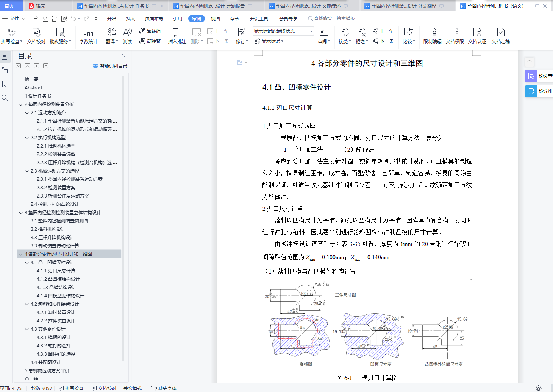Collapse '3 垫圈内径检测检测装置立体结构设计' node
Screen dimensions: 553x392
pyautogui.click(x=21, y=213)
